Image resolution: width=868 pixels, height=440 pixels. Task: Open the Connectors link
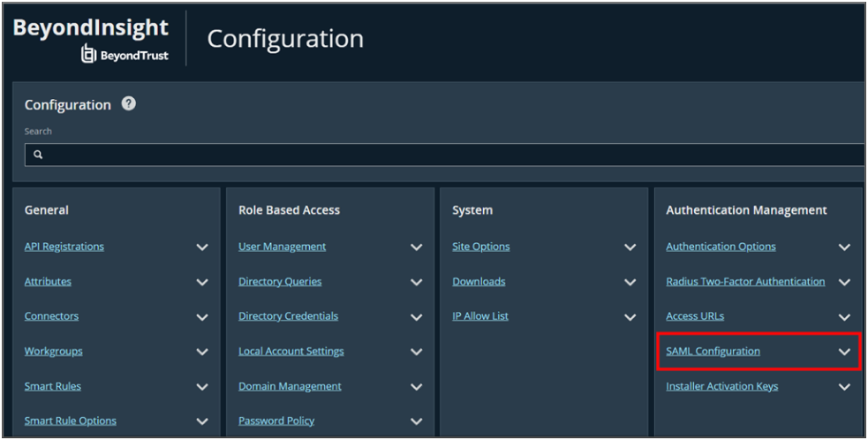51,316
